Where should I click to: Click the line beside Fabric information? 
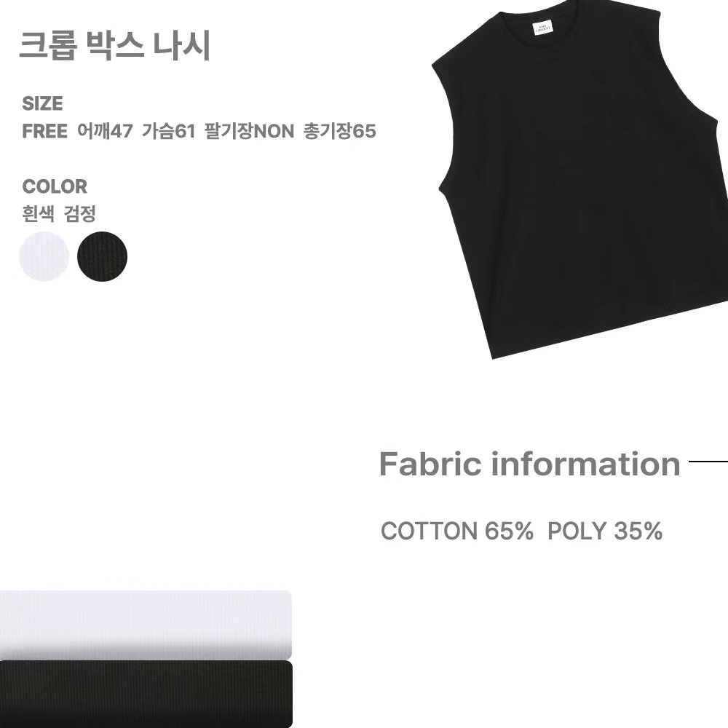pyautogui.click(x=708, y=462)
